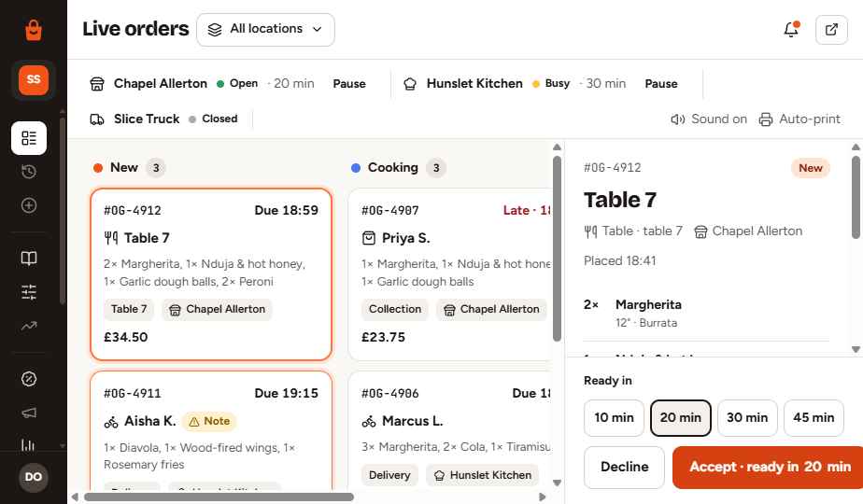Click the New column header
Image resolution: width=863 pixels, height=504 pixels.
pos(129,168)
